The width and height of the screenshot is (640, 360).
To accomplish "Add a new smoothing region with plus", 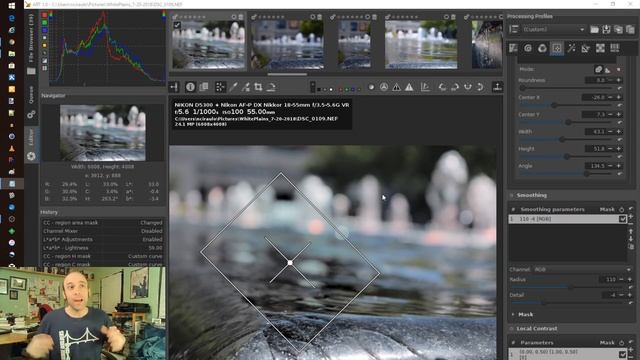I will click(631, 216).
